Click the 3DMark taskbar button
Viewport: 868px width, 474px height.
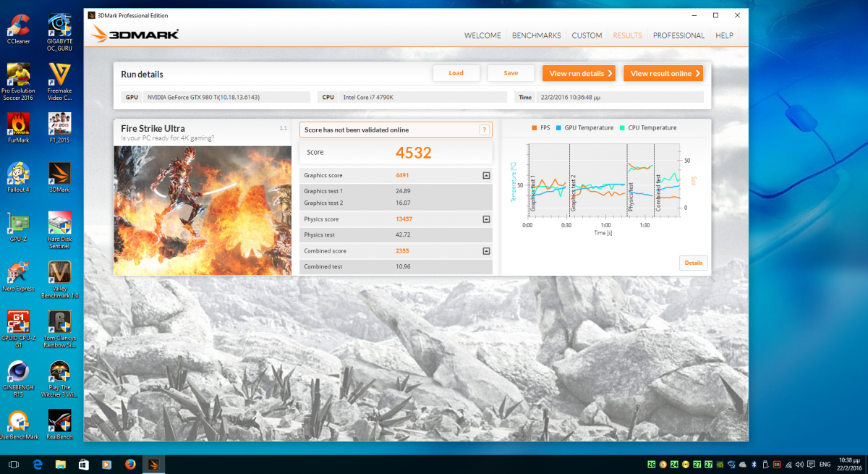153,464
